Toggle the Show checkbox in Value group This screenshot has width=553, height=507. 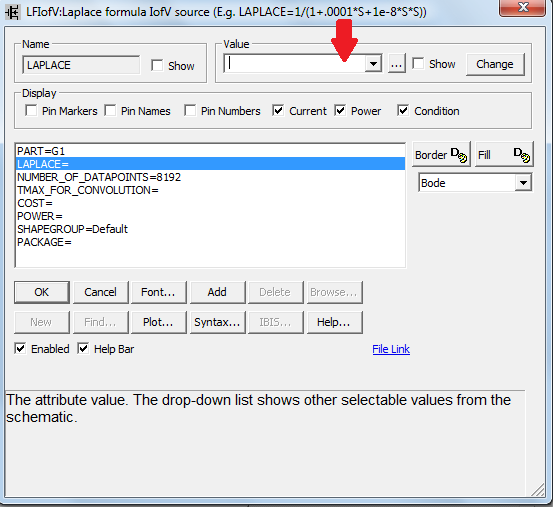click(418, 63)
